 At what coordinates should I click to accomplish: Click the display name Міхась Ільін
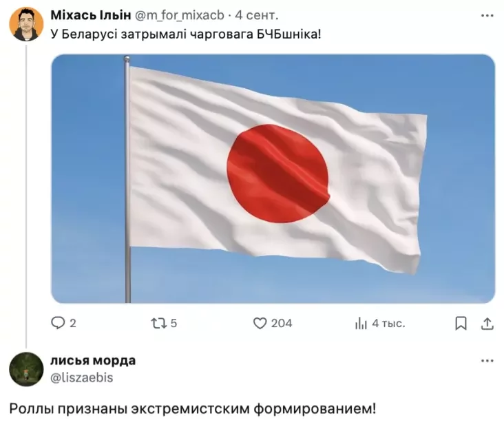[91, 15]
